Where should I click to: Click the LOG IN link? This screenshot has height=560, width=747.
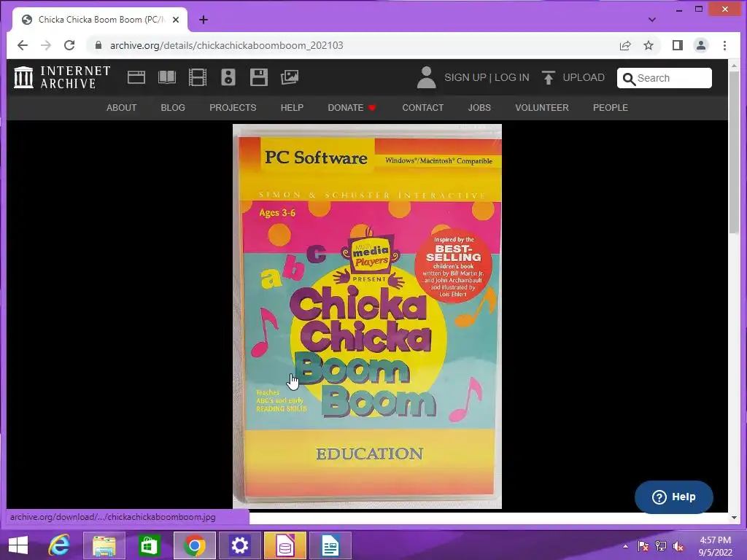(x=511, y=77)
